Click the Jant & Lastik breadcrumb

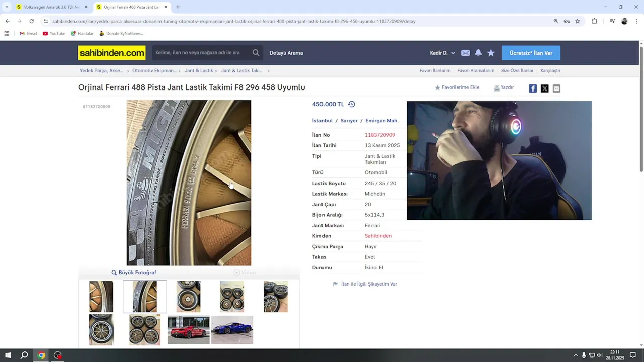[199, 71]
